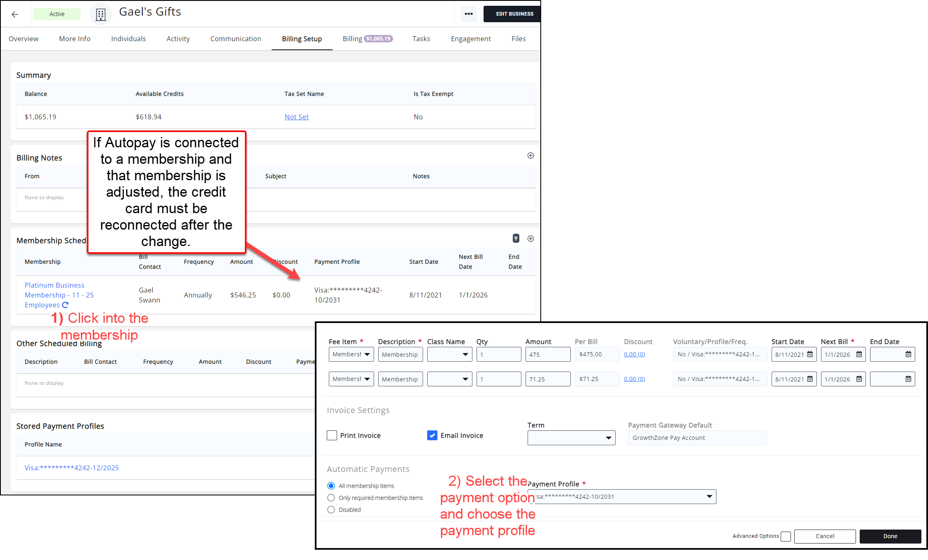Uncheck the Email Invoice checkbox
The image size is (928, 560).
[x=432, y=435]
